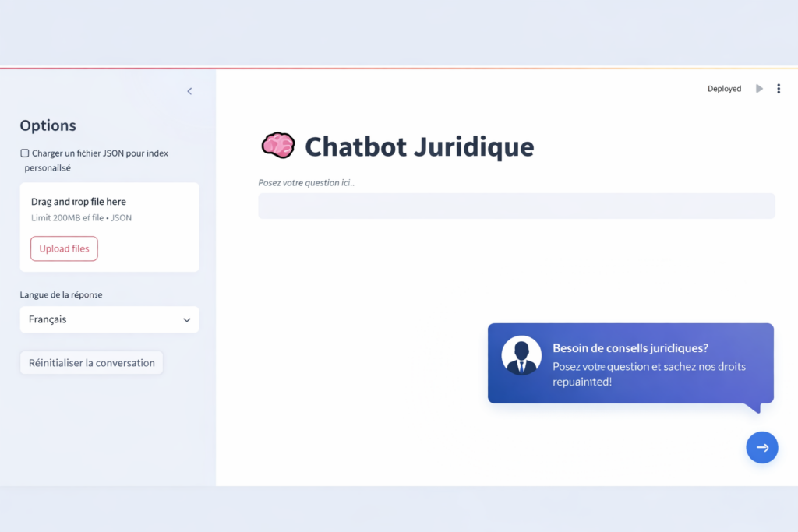Open the three-dot main menu
The width and height of the screenshot is (798, 532).
pos(779,89)
